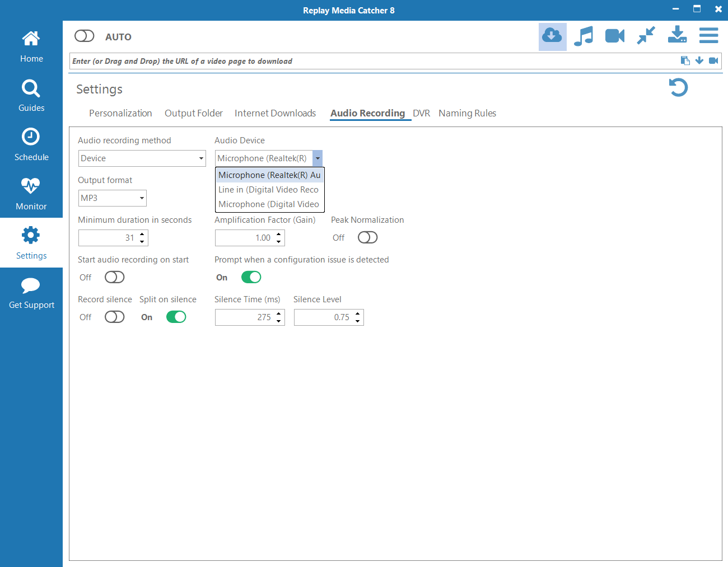Switch to the Output Folder tab
Image resolution: width=728 pixels, height=567 pixels.
coord(194,113)
